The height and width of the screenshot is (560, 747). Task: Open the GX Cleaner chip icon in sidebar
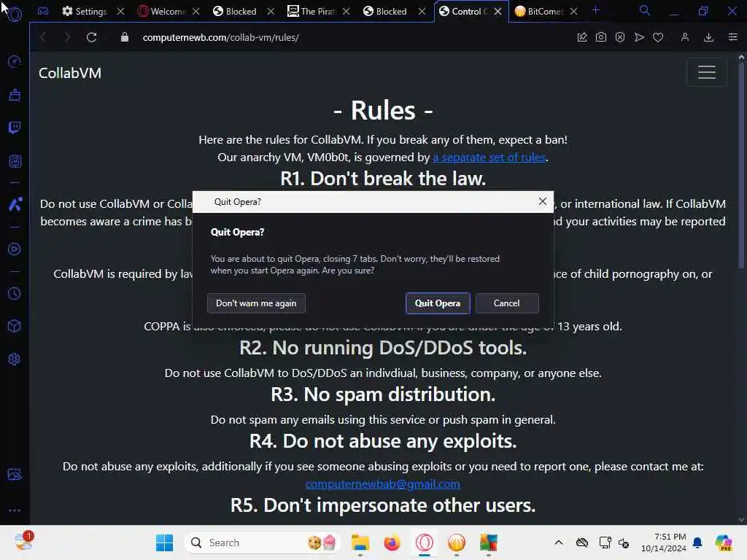pyautogui.click(x=15, y=161)
